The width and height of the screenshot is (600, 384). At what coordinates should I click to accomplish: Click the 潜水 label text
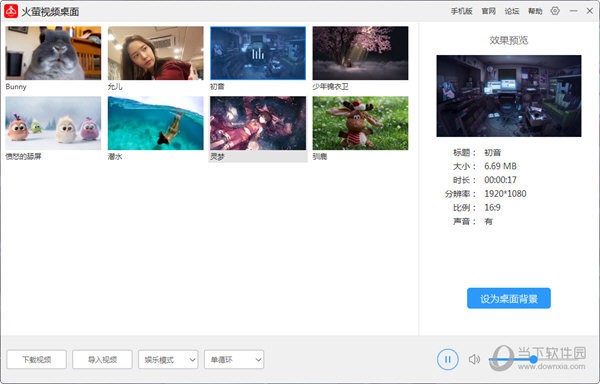click(x=115, y=156)
